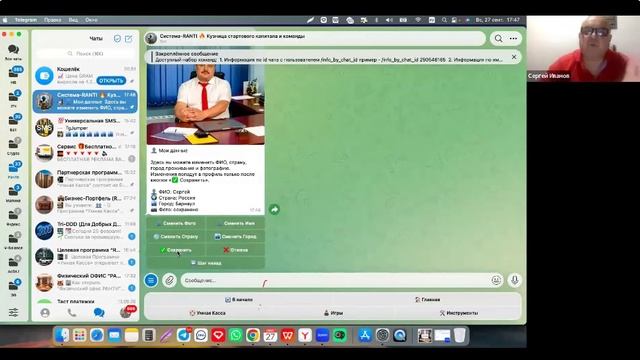The width and height of the screenshot is (640, 360).
Task: Click the shield checkmark icon beside Чаты
Action: pos(117,39)
